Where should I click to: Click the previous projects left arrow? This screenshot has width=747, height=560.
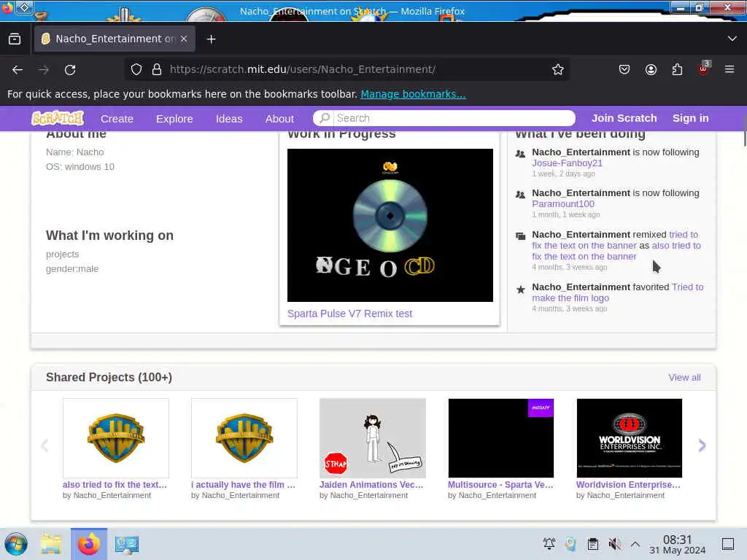click(44, 446)
